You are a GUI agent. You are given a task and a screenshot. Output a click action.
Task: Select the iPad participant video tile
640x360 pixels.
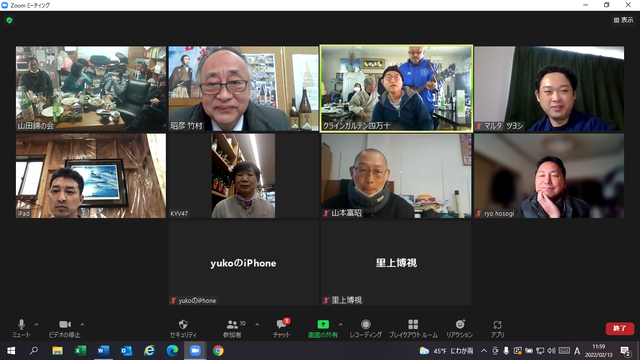(x=91, y=176)
